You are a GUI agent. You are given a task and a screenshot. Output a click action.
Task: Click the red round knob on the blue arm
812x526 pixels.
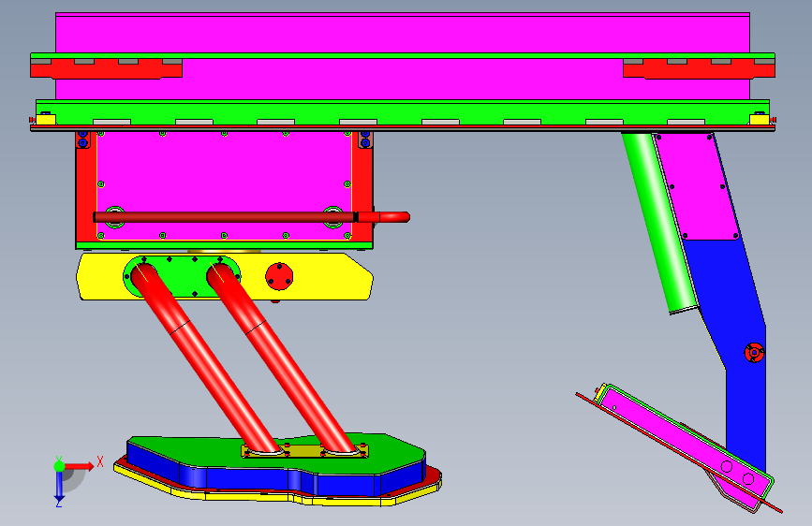pyautogui.click(x=754, y=353)
